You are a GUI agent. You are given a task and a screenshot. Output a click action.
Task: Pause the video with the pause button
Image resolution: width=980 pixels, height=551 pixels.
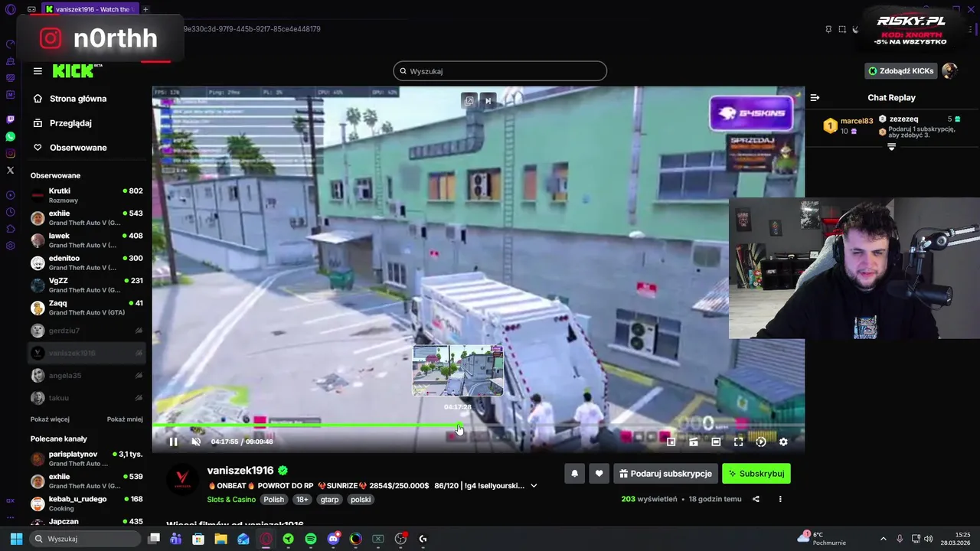(x=173, y=442)
